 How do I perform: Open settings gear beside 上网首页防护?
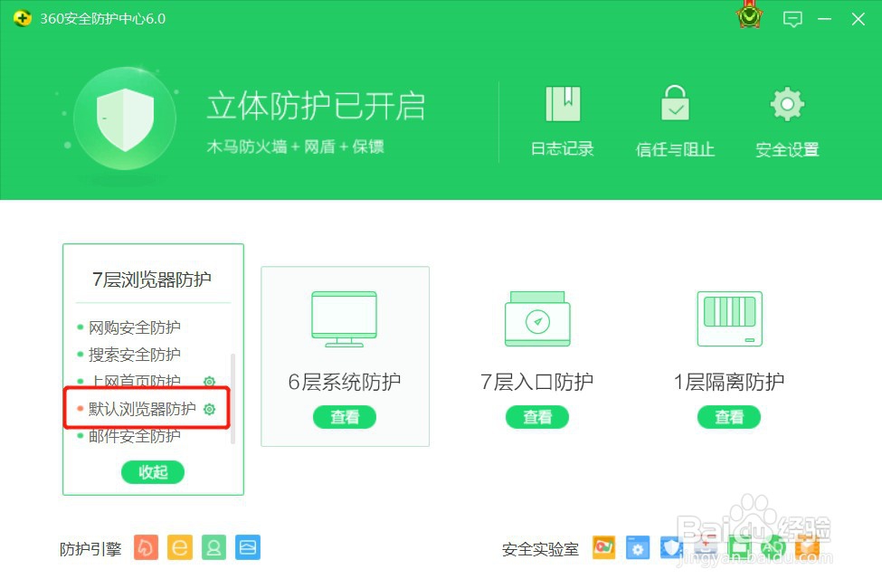point(209,382)
